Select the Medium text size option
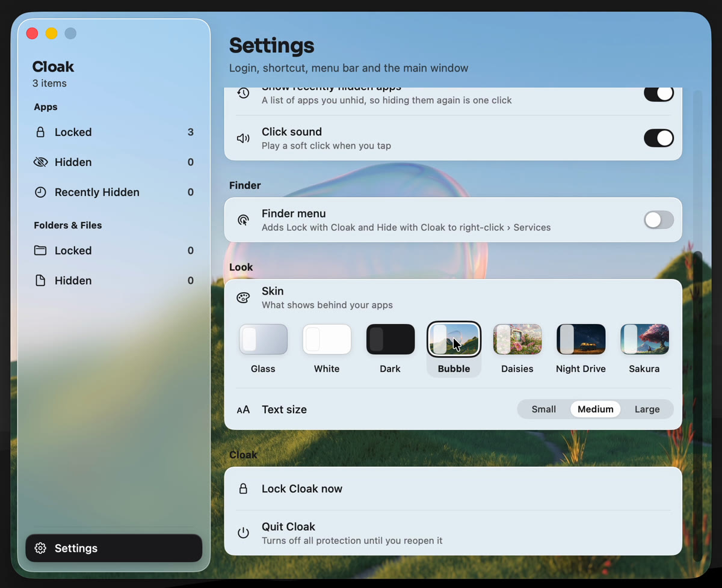The width and height of the screenshot is (722, 588). pyautogui.click(x=596, y=409)
